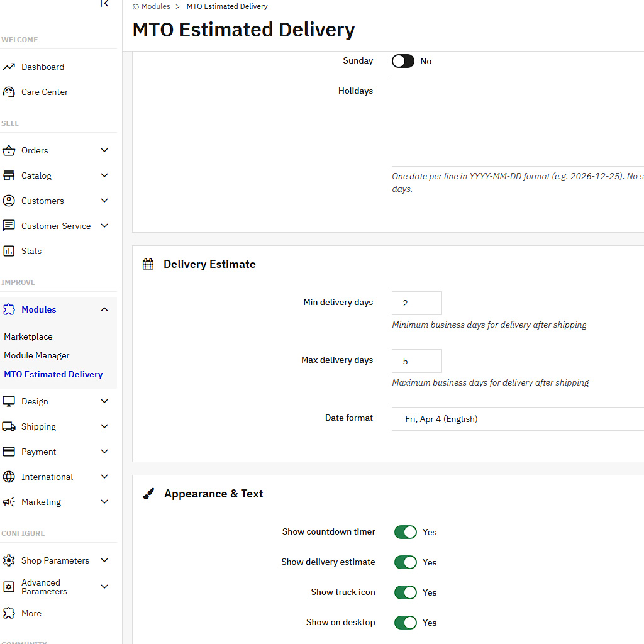Screen dimensions: 644x644
Task: Enable the Sunday toggle
Action: point(403,61)
